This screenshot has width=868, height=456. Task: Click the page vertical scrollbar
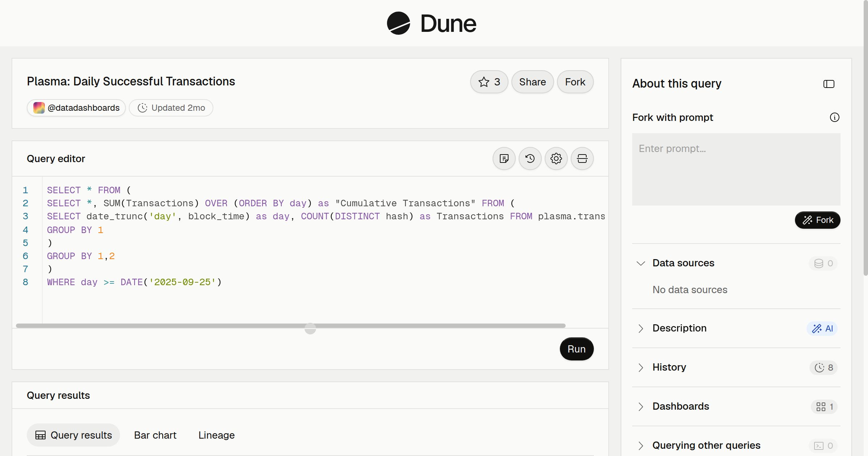[x=865, y=138]
